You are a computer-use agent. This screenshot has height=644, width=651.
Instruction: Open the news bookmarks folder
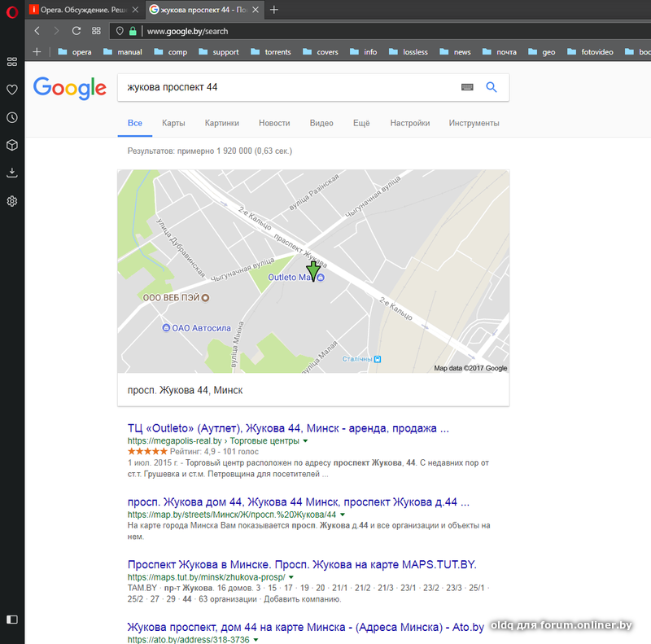tap(455, 52)
